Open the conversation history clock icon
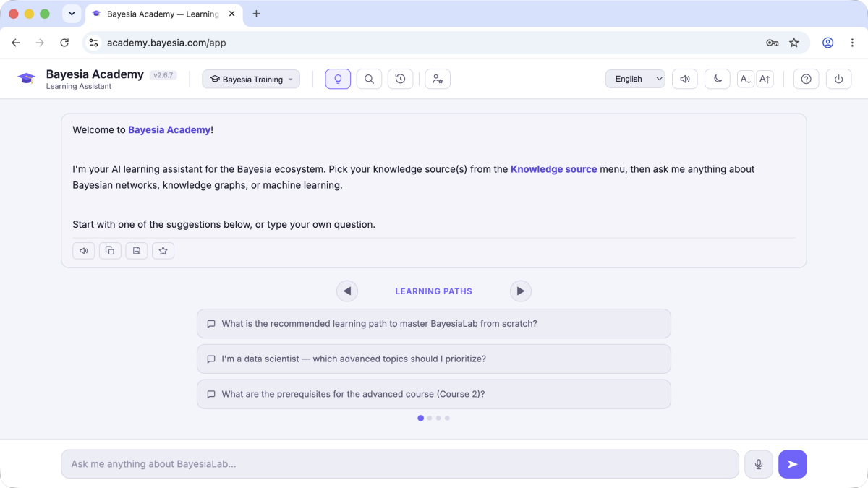 400,79
